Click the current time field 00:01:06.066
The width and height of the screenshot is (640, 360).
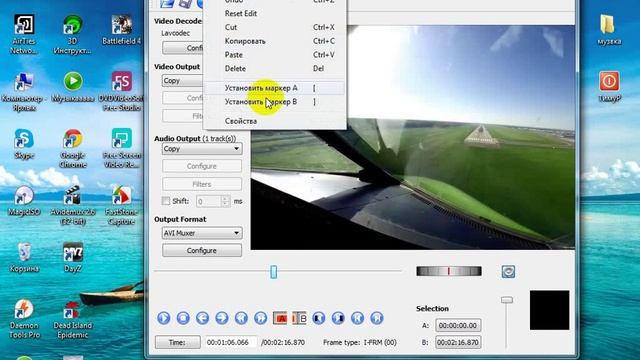pyautogui.click(x=231, y=342)
